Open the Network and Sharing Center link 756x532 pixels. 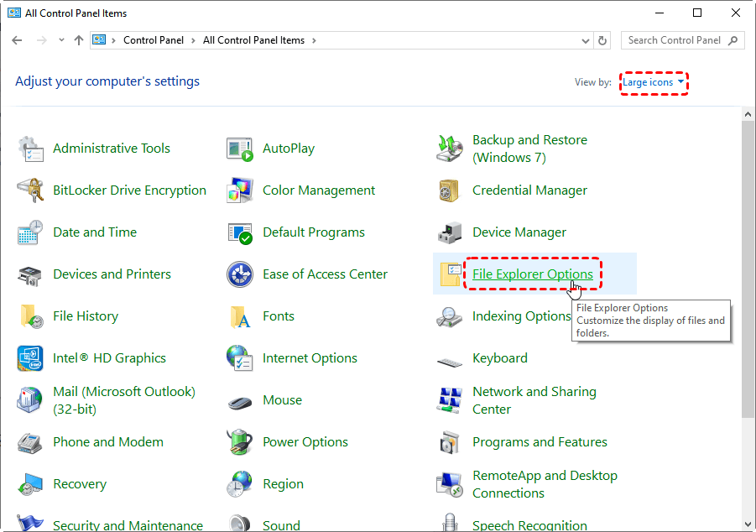click(534, 400)
